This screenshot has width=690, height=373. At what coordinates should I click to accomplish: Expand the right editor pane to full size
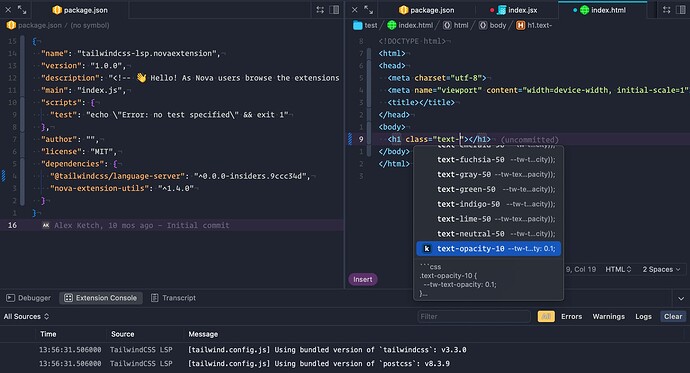tap(369, 9)
